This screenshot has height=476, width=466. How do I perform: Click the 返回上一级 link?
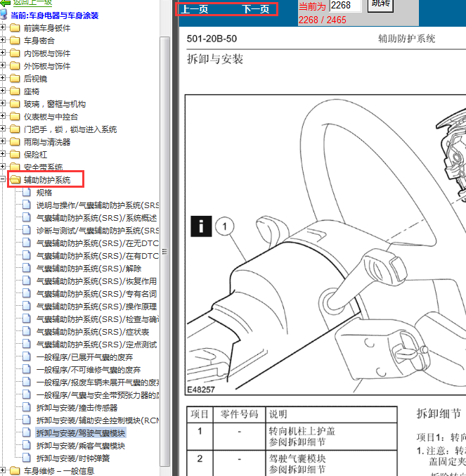pos(32,3)
